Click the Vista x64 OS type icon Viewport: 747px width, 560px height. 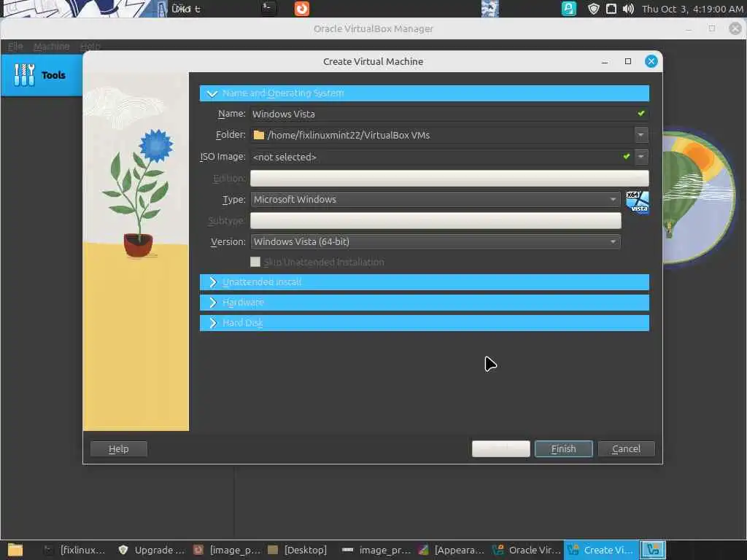(638, 203)
